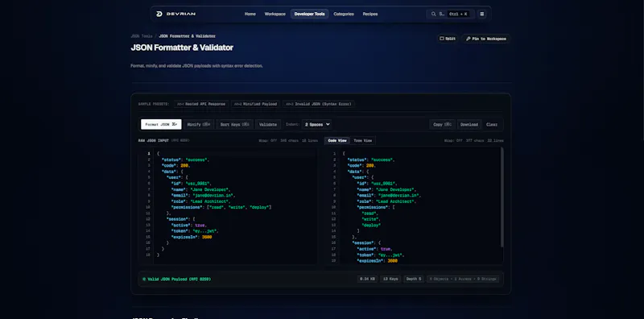Click the "email" line in output pane
The width and height of the screenshot is (644, 319).
tap(389, 195)
